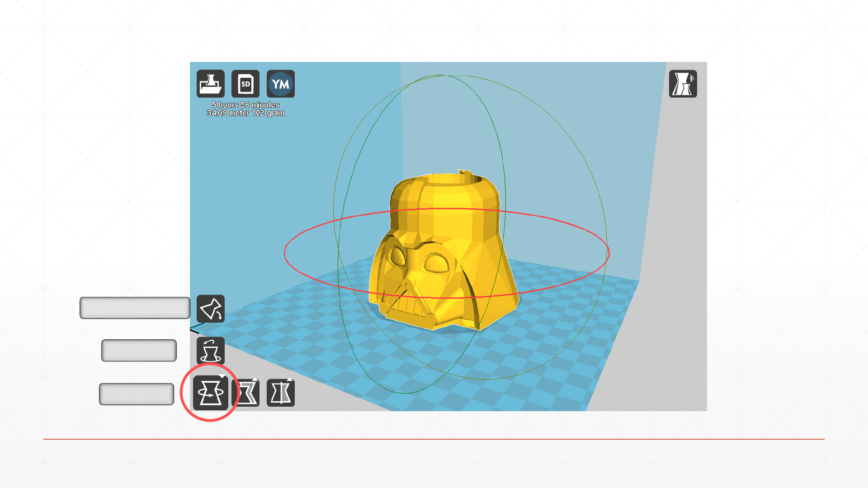Click the Lay flat icon
This screenshot has height=488, width=868.
pyautogui.click(x=210, y=309)
